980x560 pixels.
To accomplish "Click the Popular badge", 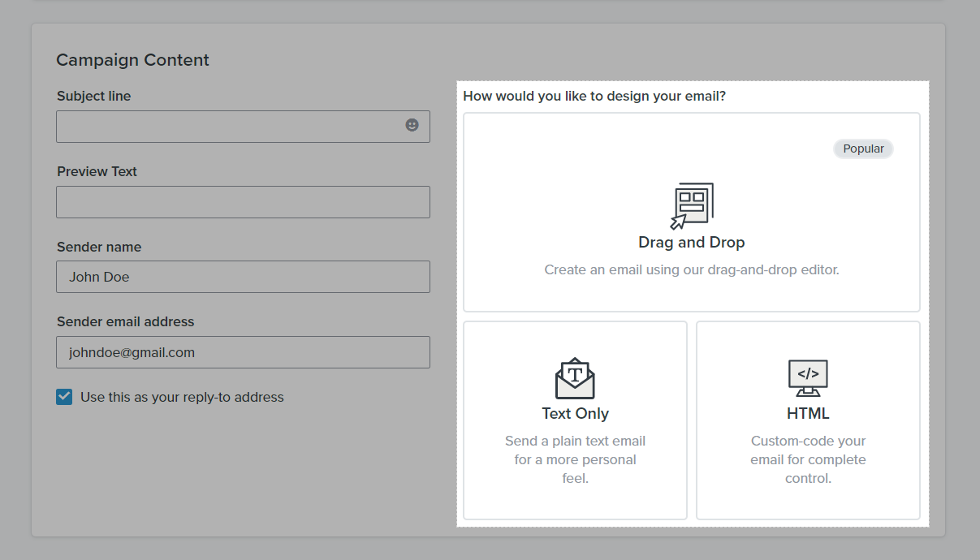I will coord(863,149).
